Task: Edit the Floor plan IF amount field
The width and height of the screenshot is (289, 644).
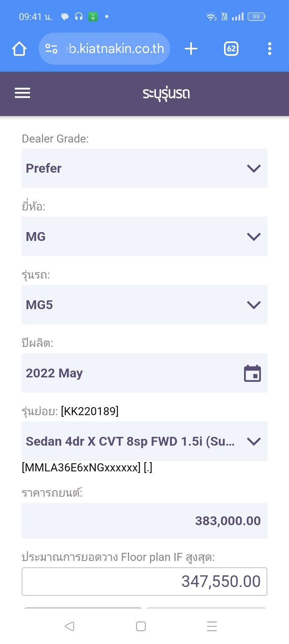Action: click(144, 581)
